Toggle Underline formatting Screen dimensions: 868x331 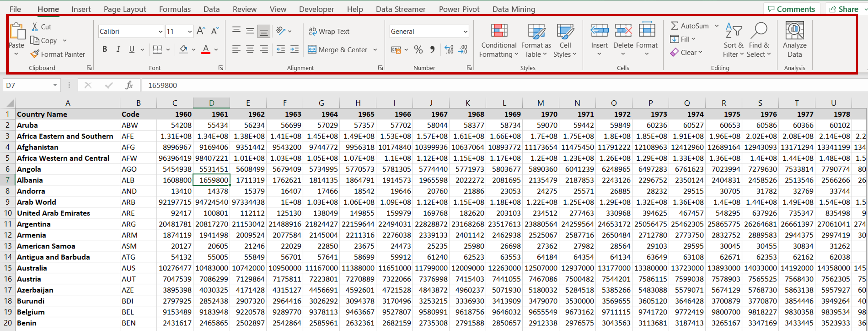pyautogui.click(x=132, y=50)
